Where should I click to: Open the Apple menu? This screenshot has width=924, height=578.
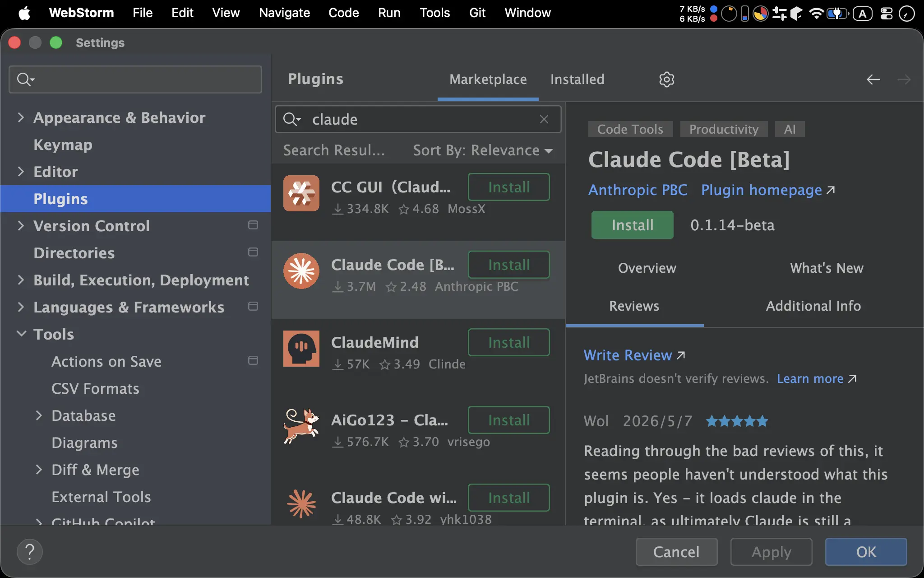coord(24,13)
